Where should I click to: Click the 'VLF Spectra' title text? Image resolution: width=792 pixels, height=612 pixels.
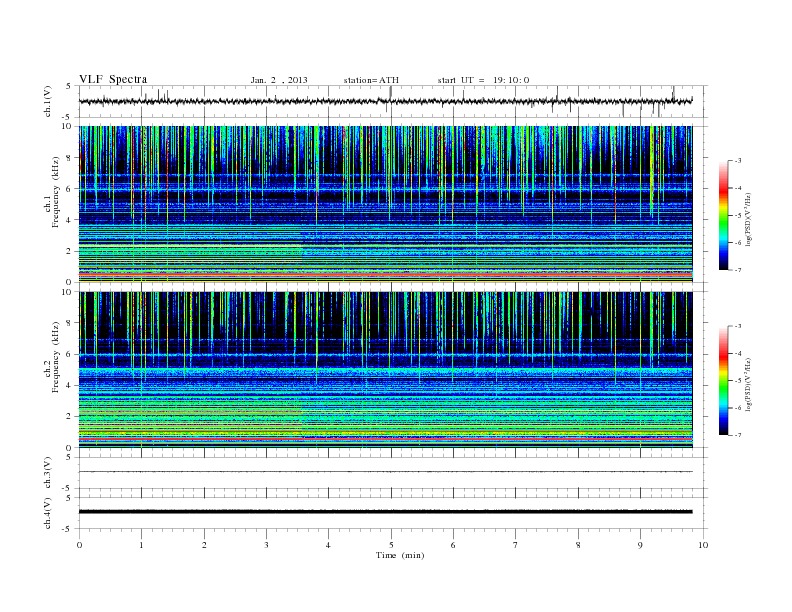(113, 79)
